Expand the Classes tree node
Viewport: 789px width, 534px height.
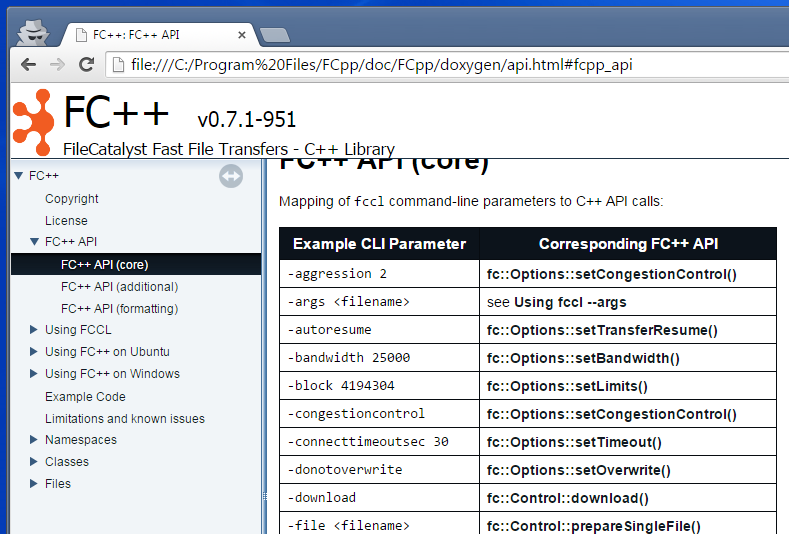[x=34, y=462]
